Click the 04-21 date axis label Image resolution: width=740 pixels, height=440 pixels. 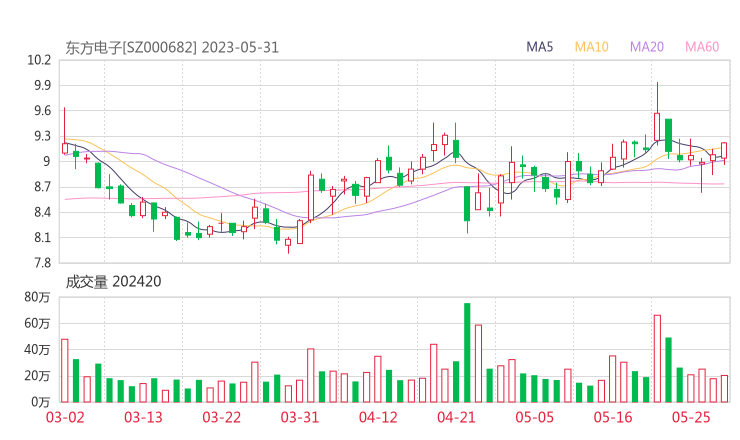coord(456,417)
